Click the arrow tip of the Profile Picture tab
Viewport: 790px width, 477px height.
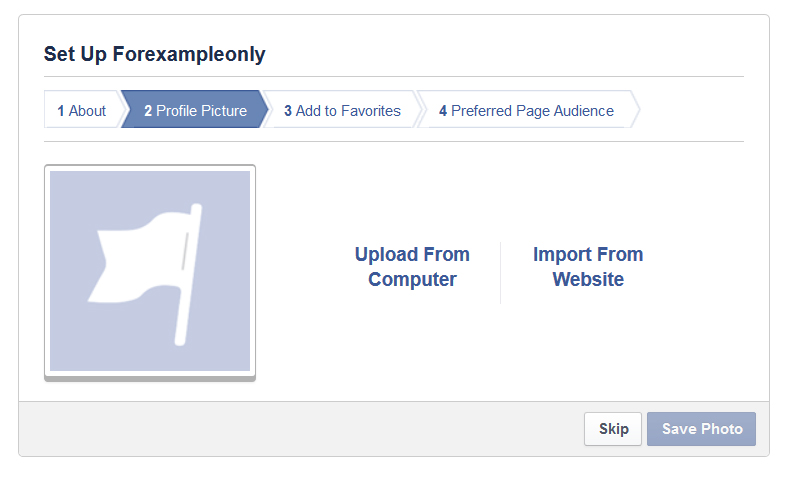[266, 110]
